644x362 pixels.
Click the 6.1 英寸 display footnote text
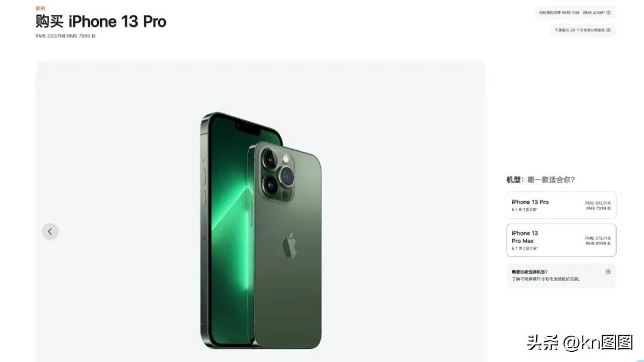[x=524, y=209]
